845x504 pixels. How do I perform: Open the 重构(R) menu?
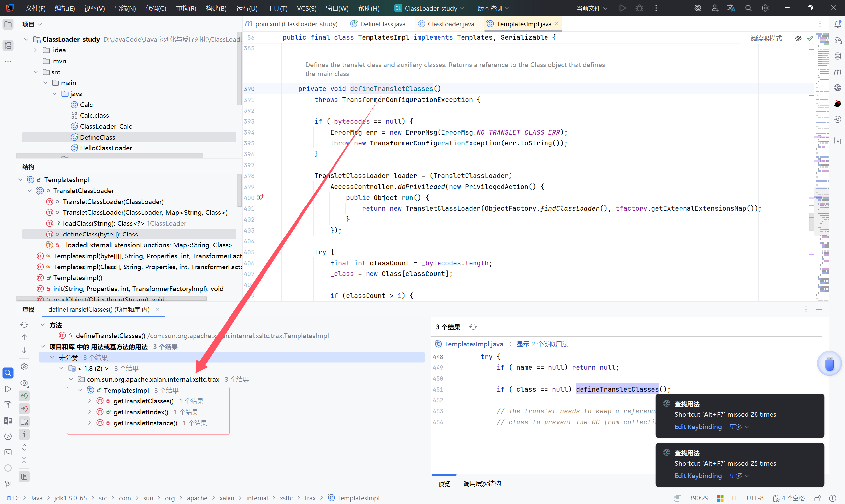click(186, 8)
